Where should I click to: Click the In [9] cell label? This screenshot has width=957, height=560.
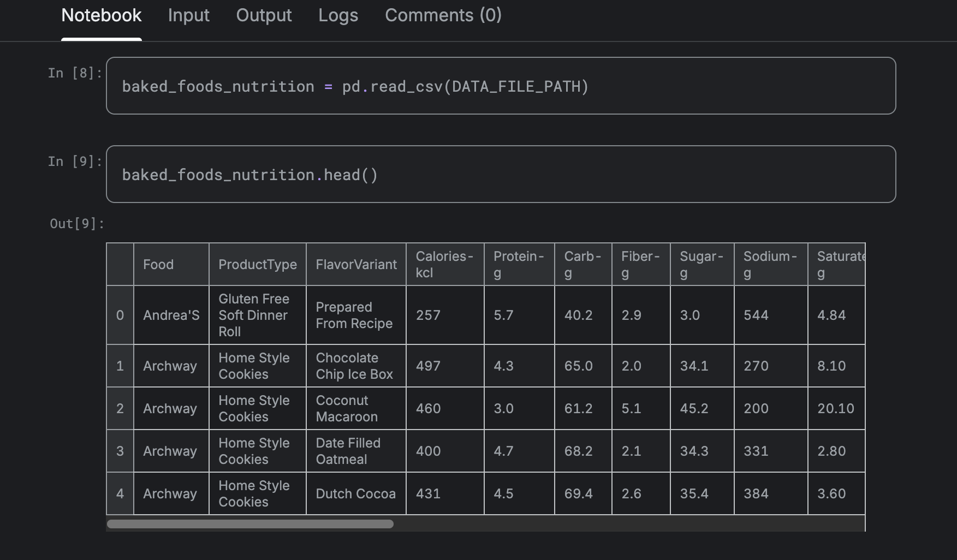tap(75, 161)
